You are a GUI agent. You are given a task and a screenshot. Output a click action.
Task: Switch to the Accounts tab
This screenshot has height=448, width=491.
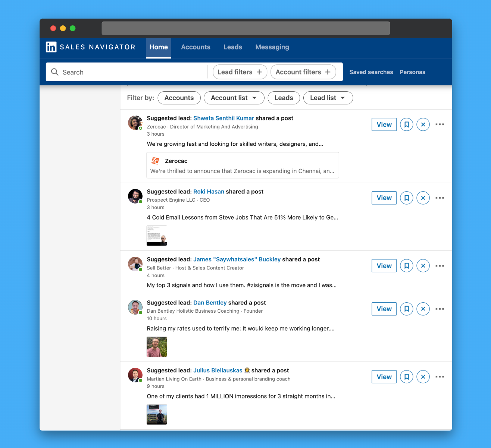point(196,47)
